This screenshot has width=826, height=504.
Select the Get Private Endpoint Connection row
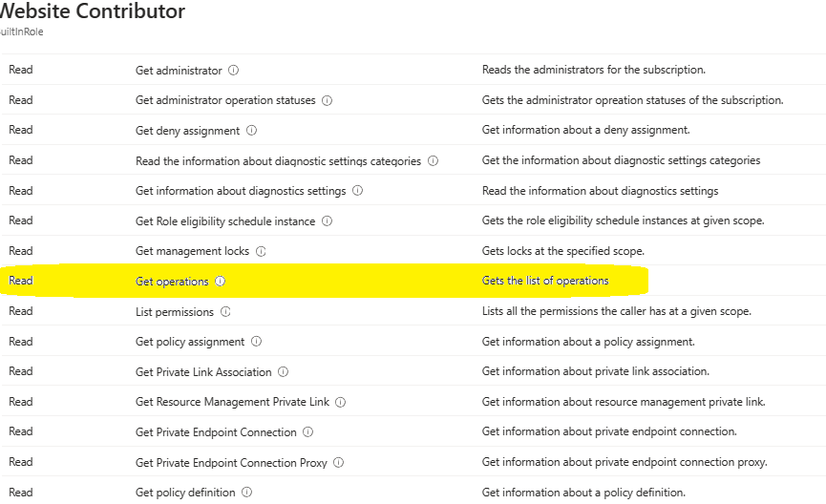pyautogui.click(x=413, y=431)
